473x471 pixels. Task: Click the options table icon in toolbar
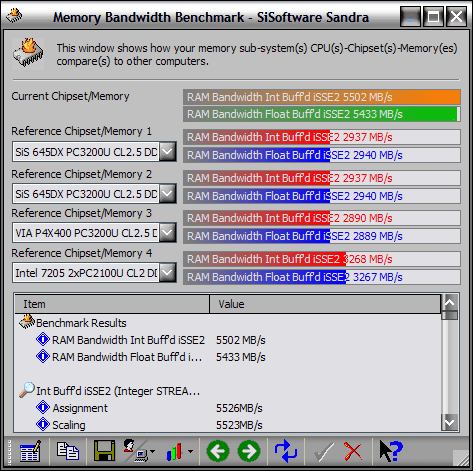(x=30, y=451)
